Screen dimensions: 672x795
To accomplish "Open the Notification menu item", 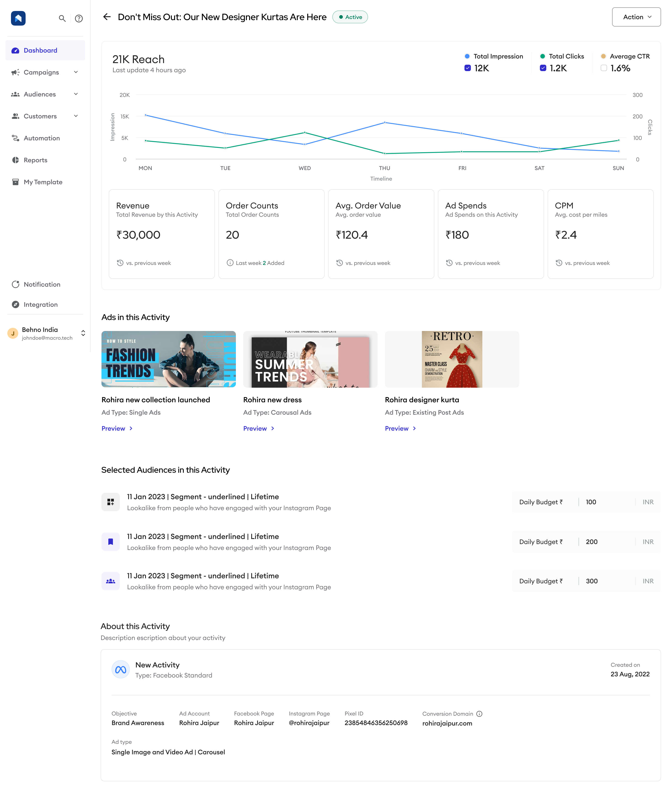I will pyautogui.click(x=45, y=284).
